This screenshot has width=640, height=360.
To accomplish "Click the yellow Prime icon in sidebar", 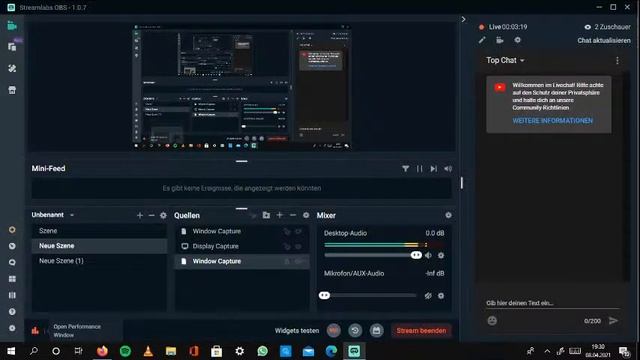I will coord(12,230).
